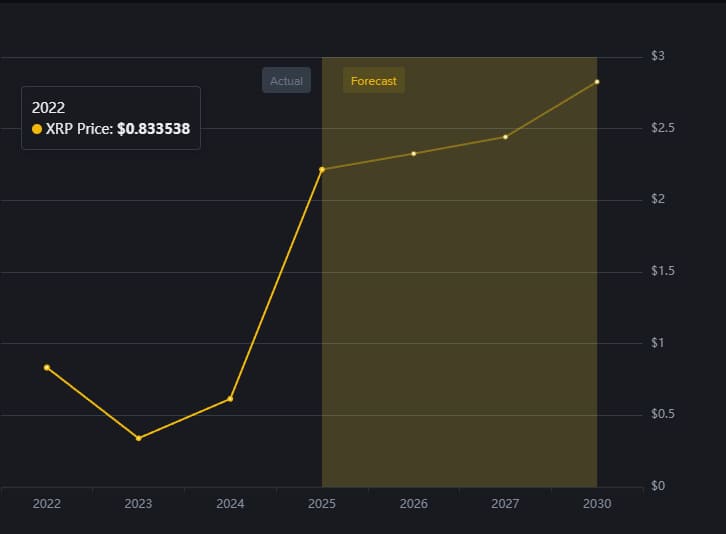
Task: Toggle the Forecast legend label
Action: coord(374,81)
